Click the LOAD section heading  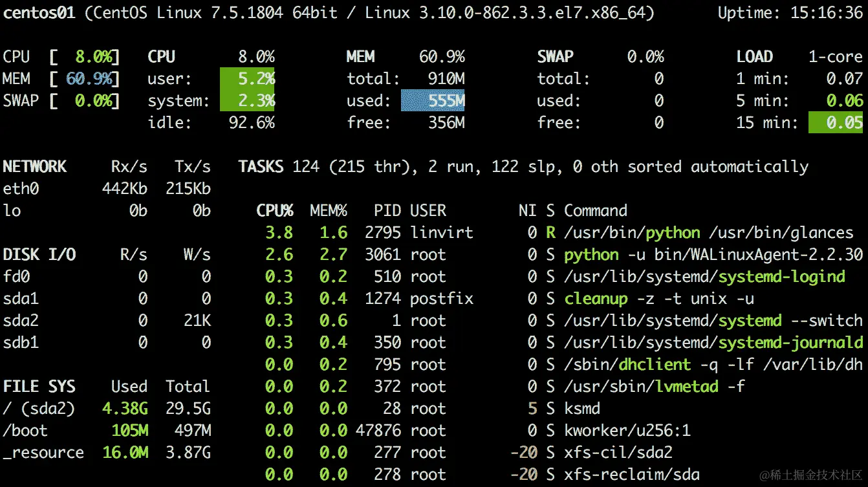(x=755, y=57)
